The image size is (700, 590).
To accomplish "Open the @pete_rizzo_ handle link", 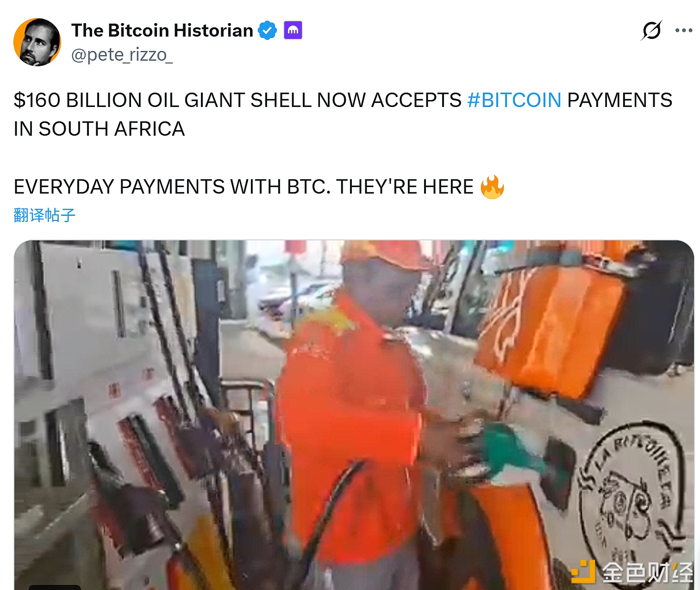I will pyautogui.click(x=122, y=55).
